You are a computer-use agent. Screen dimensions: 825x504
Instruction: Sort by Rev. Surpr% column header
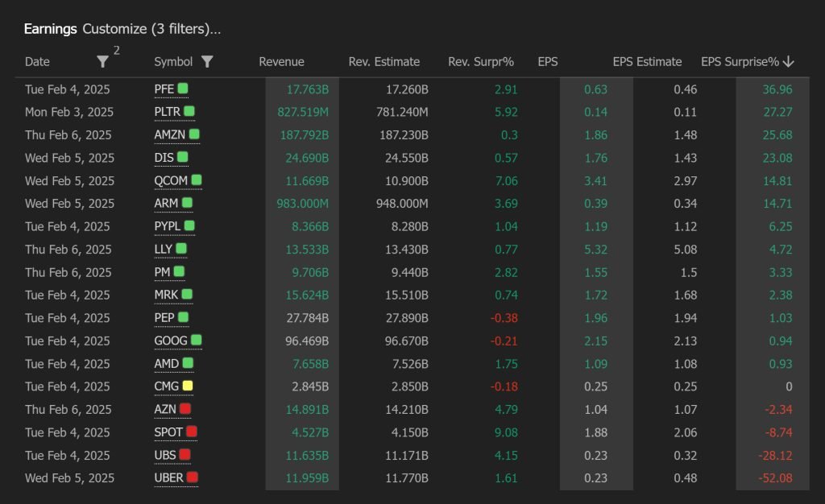coord(481,62)
